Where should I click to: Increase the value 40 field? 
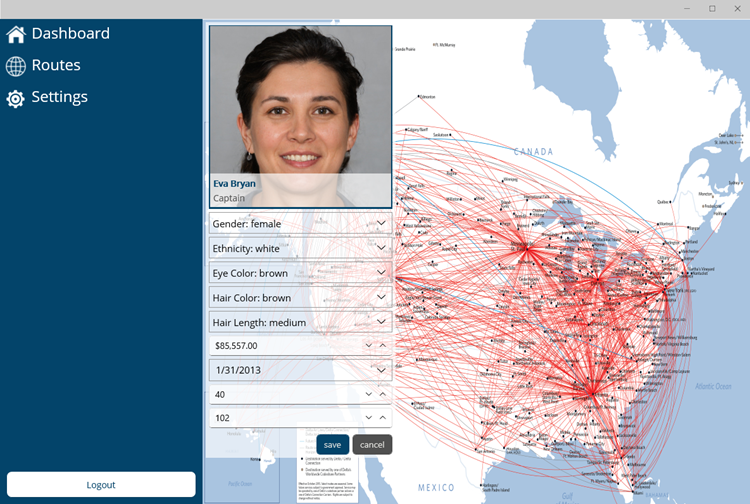[x=383, y=394]
